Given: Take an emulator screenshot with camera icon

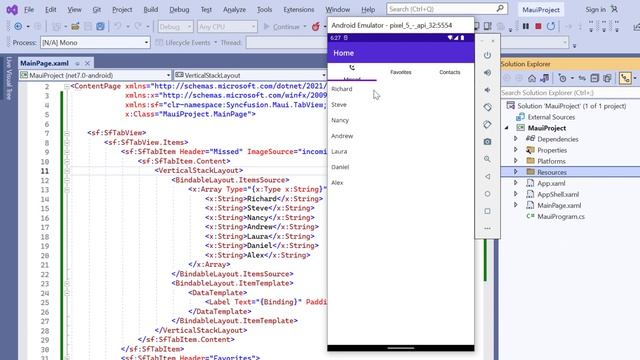Looking at the screenshot, I should [487, 142].
